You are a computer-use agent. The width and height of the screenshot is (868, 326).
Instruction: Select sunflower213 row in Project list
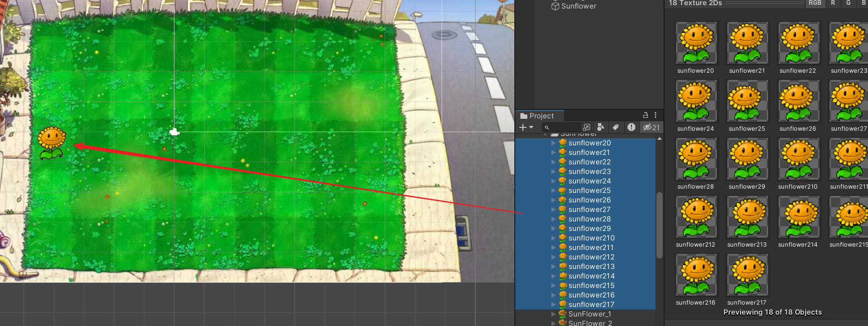(586, 267)
